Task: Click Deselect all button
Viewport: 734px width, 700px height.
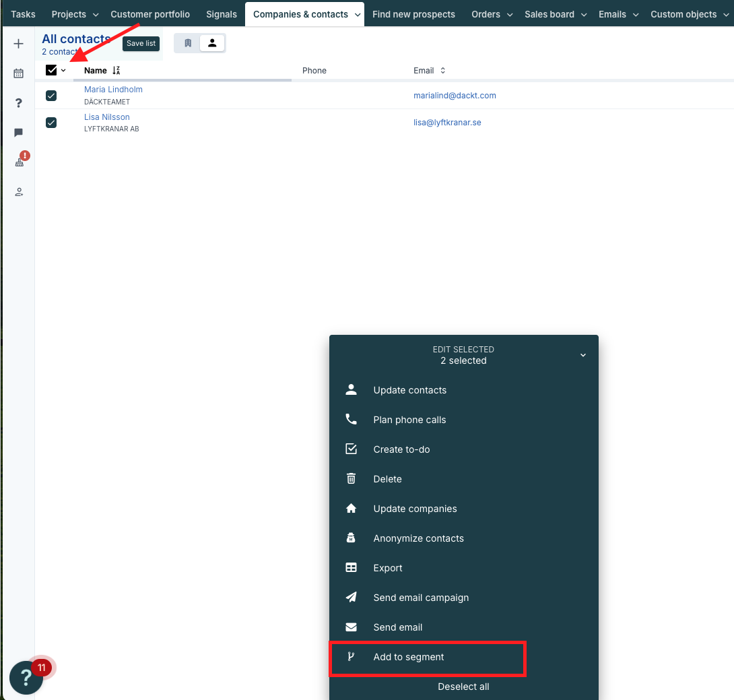Action: 463,687
